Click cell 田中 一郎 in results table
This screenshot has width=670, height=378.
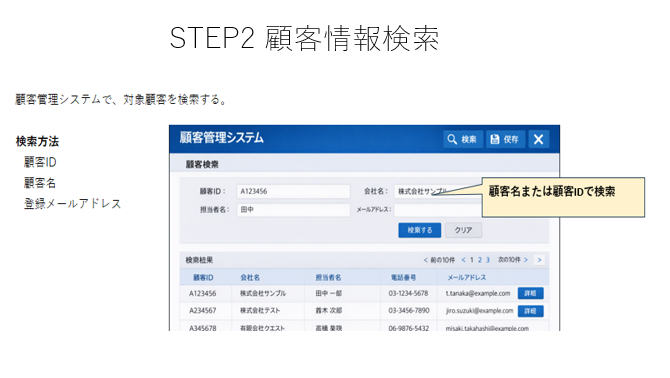click(329, 293)
